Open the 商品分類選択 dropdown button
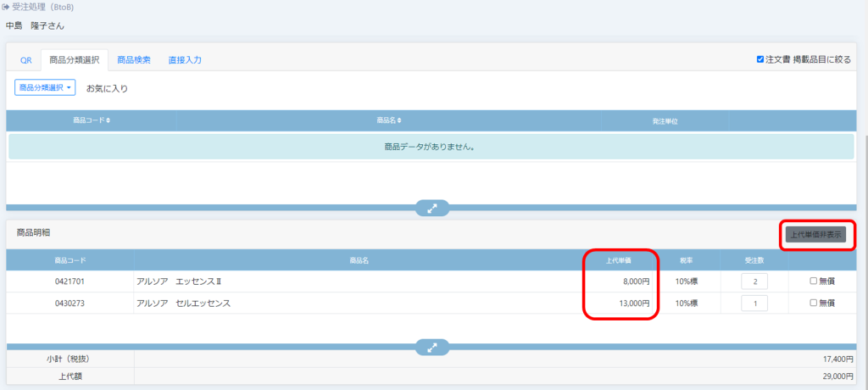This screenshot has height=390, width=868. click(46, 87)
